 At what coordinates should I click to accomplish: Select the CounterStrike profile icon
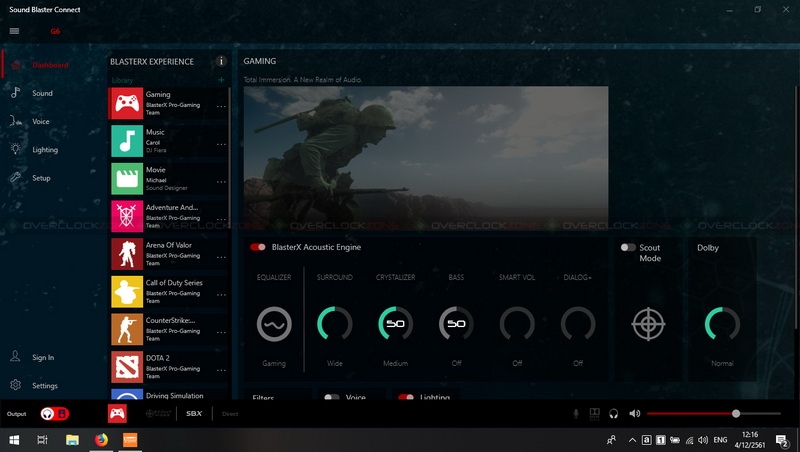127,329
